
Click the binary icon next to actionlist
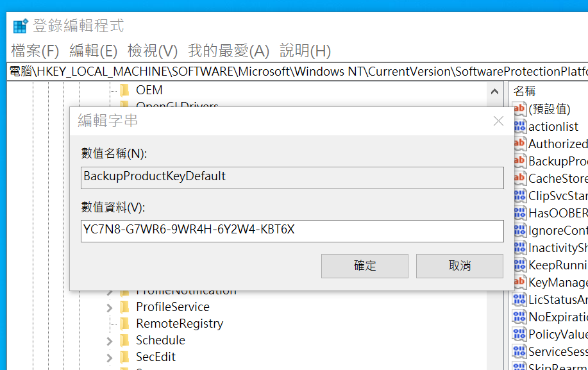(x=519, y=126)
